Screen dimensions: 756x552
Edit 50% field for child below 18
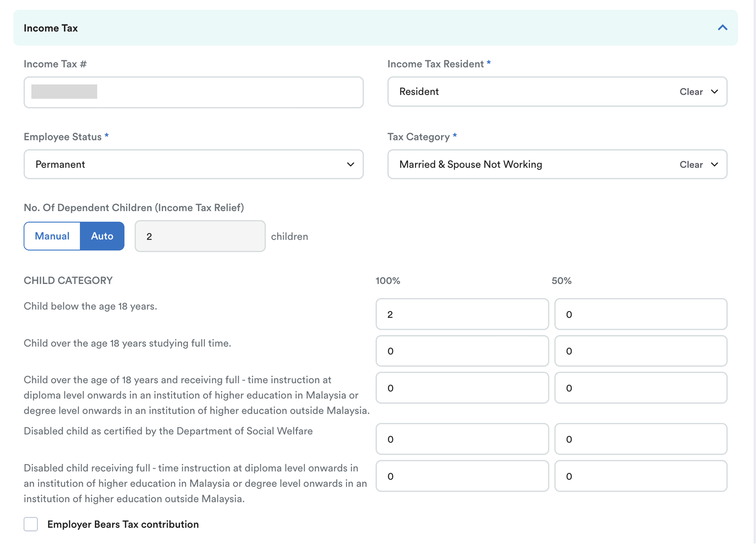tap(641, 314)
